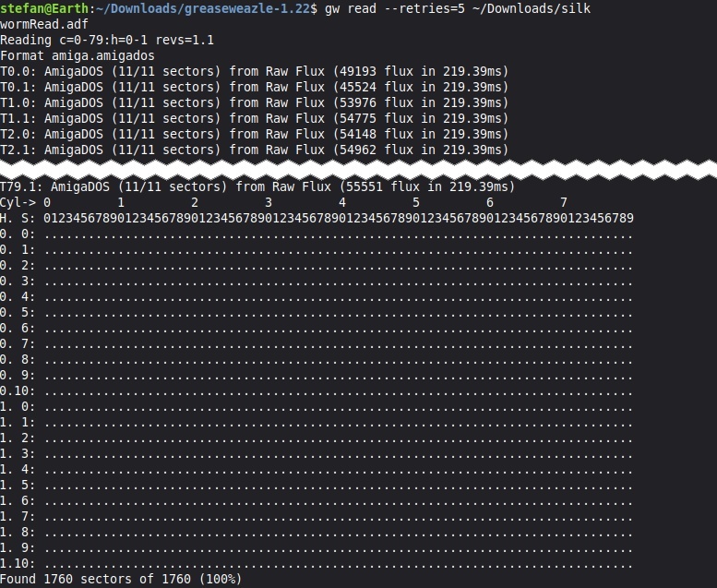This screenshot has height=588, width=717.
Task: Click the sector map row labeled "1. 2:"
Action: (x=317, y=438)
